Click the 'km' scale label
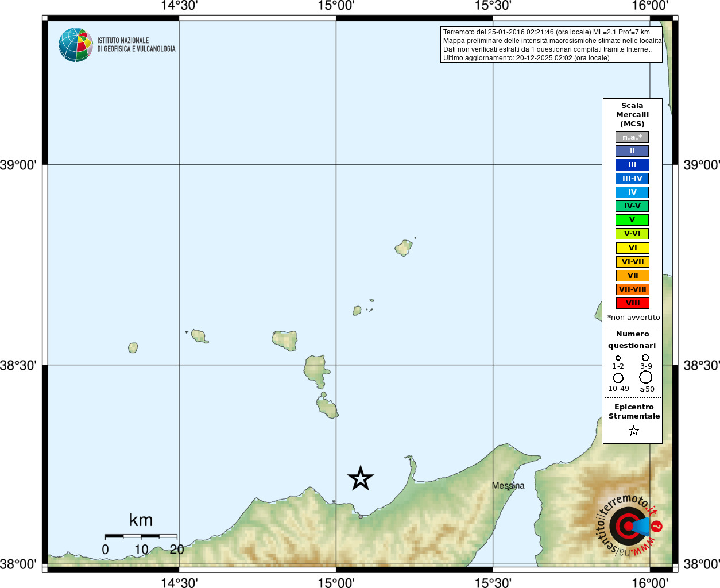 pyautogui.click(x=141, y=520)
